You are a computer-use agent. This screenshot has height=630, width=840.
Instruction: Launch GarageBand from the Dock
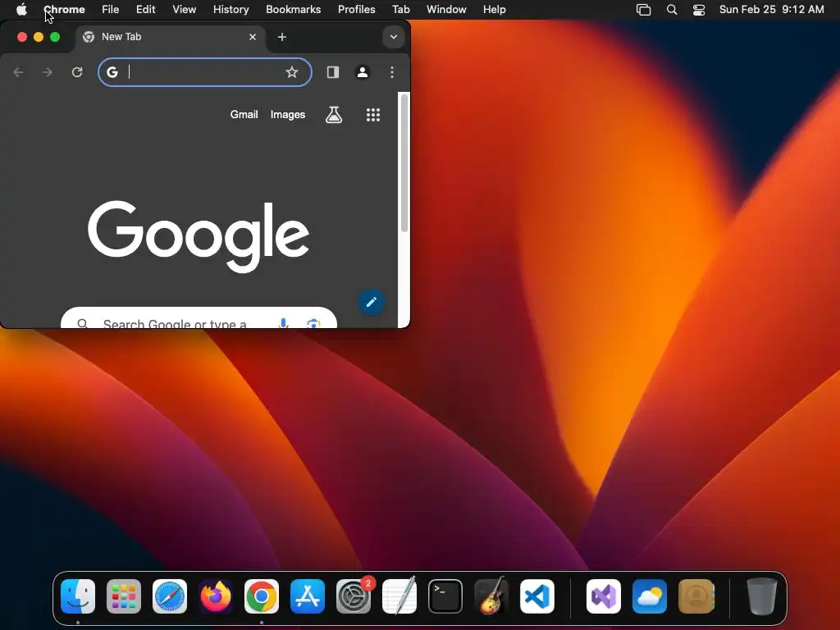491,596
